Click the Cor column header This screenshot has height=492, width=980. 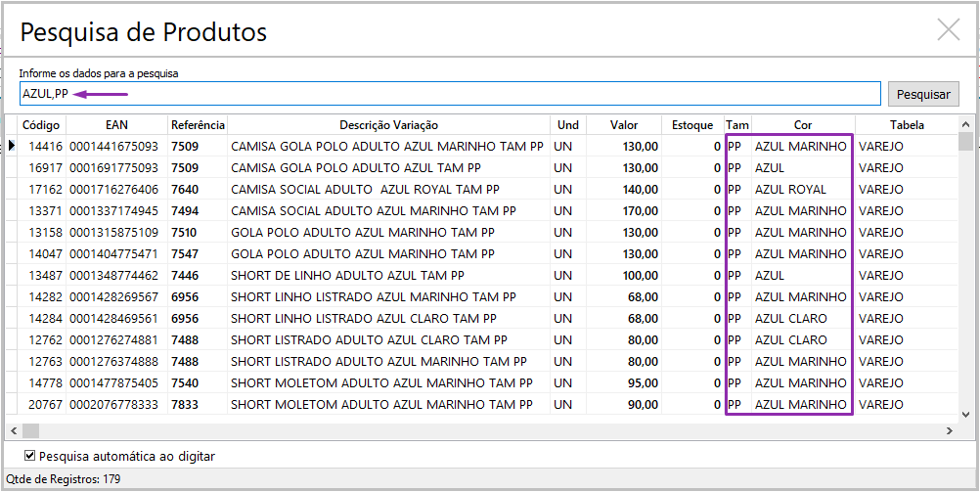[803, 125]
